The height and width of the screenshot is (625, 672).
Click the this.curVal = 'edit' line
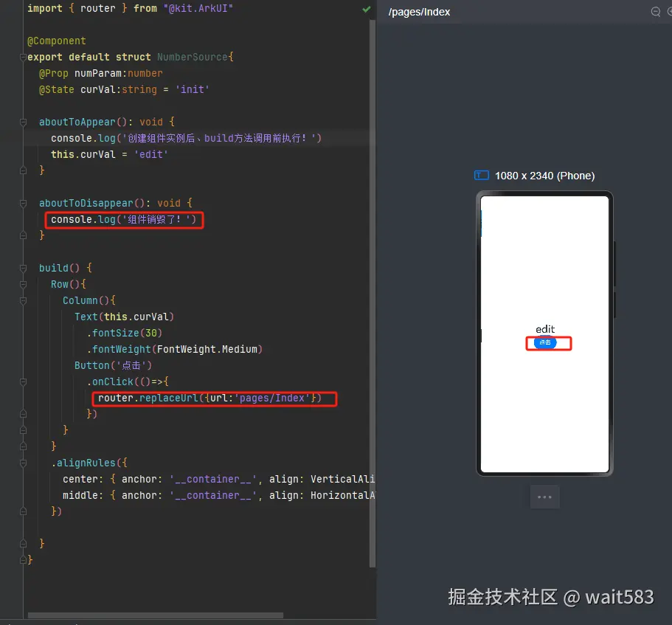(x=110, y=154)
